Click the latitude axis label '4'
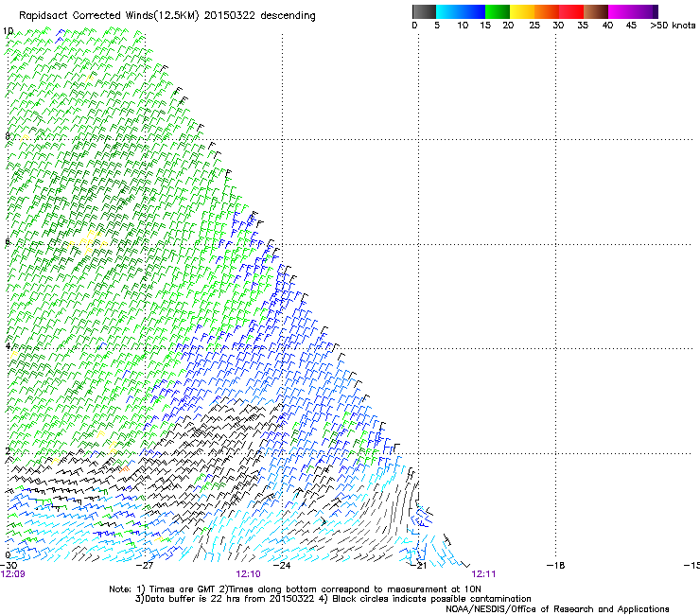700x615 pixels. [8, 346]
